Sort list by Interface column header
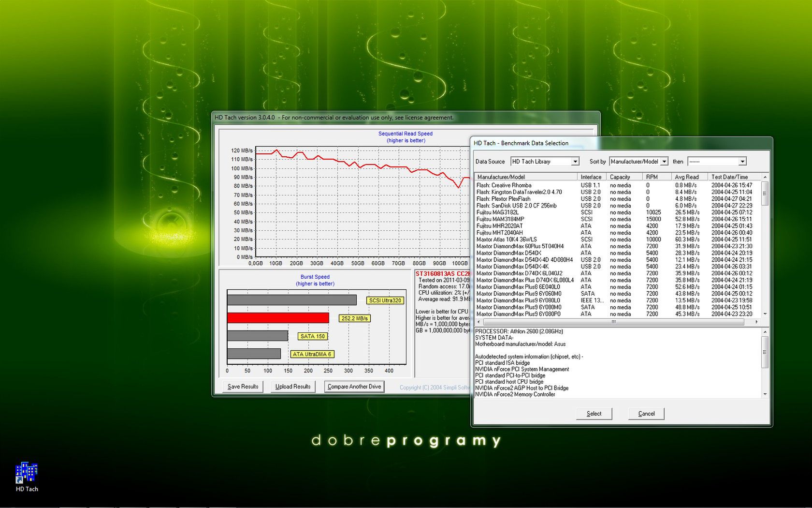The width and height of the screenshot is (812, 508). pyautogui.click(x=592, y=177)
